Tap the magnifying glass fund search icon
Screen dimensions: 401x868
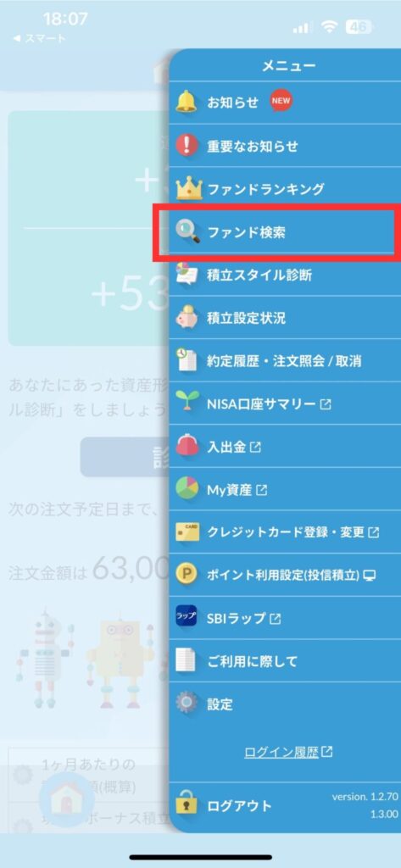pyautogui.click(x=187, y=232)
